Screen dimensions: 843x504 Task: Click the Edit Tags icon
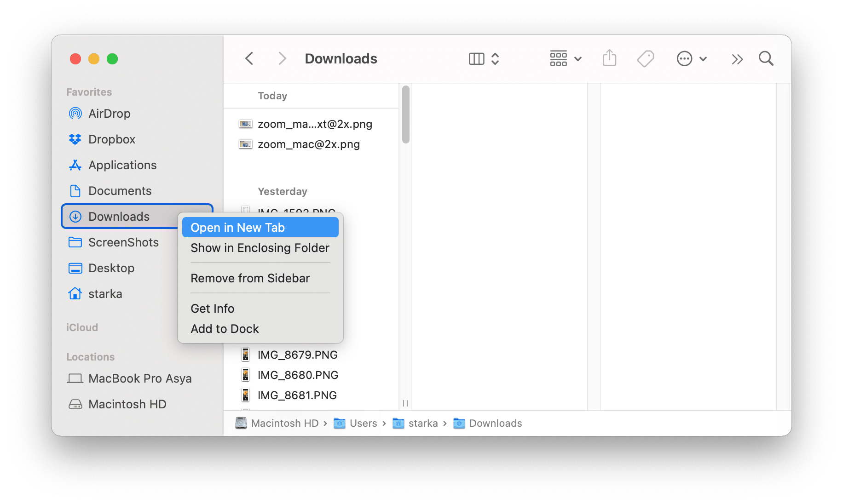646,59
